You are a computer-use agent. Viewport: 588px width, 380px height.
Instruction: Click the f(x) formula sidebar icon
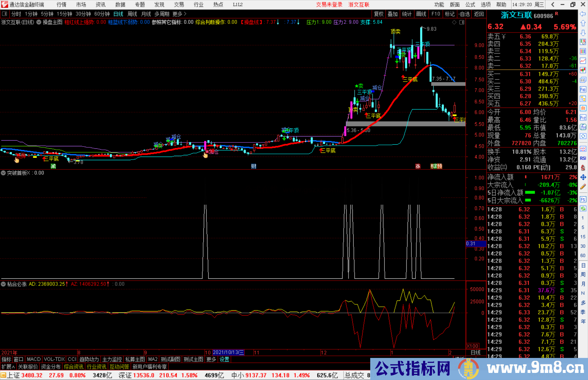(x=583, y=127)
